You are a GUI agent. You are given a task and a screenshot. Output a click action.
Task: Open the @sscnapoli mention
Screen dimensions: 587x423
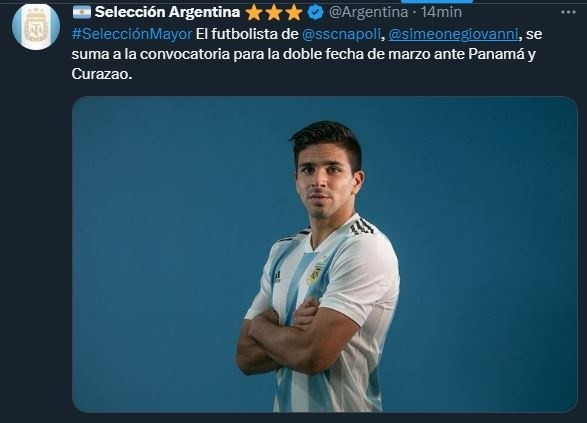(x=341, y=34)
